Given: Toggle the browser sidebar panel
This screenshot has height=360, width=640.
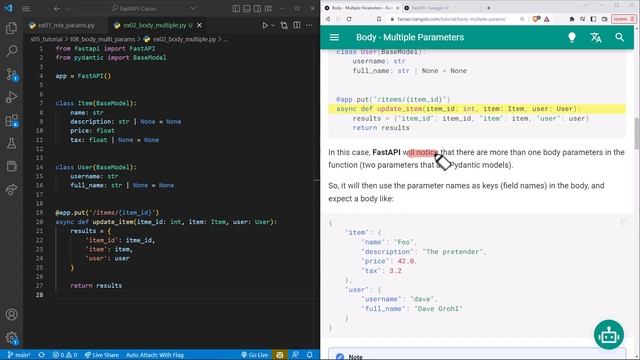Looking at the screenshot, I should click(593, 19).
